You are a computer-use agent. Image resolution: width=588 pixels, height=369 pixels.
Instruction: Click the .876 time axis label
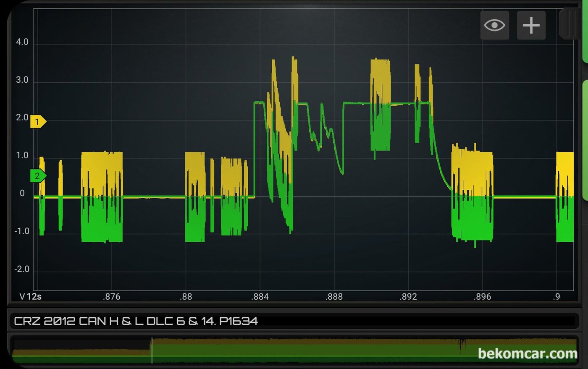[111, 297]
